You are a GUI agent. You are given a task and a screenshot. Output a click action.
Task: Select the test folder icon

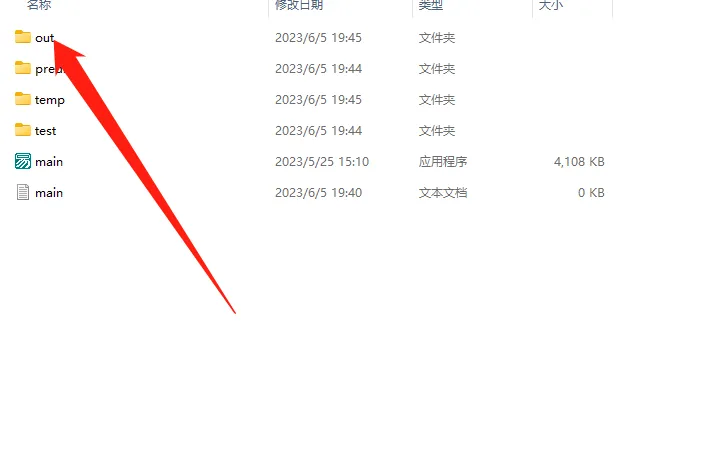23,130
